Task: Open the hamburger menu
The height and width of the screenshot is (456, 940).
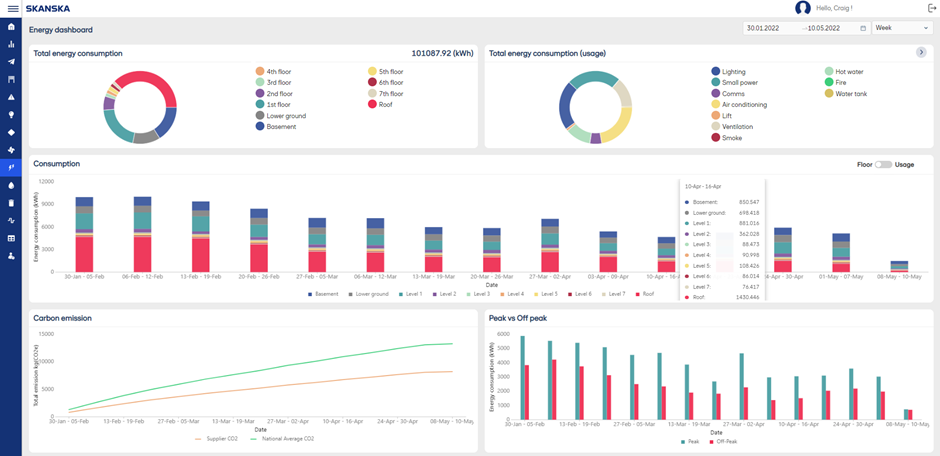Action: pos(13,8)
